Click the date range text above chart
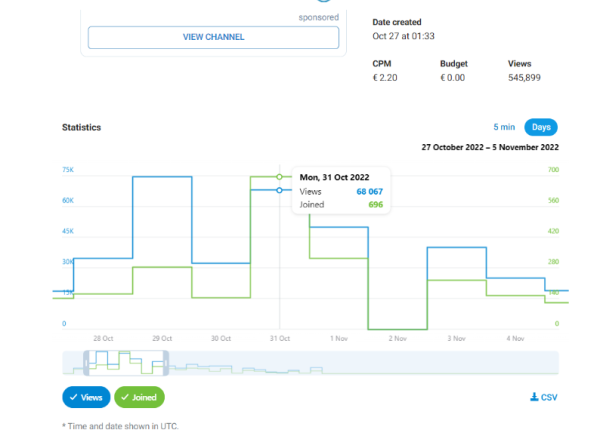 point(490,147)
